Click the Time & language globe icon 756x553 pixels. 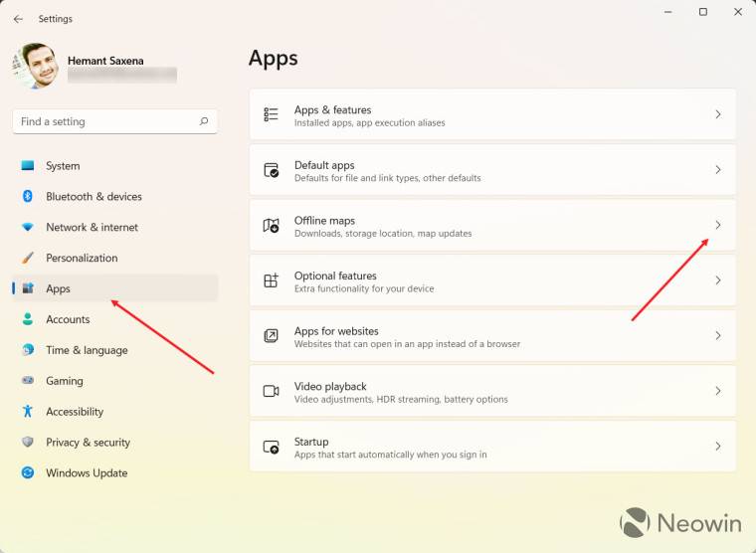pos(28,349)
